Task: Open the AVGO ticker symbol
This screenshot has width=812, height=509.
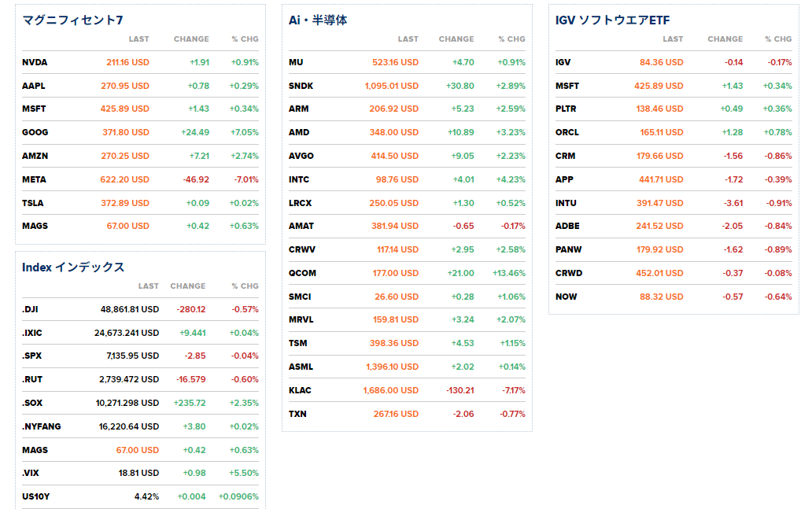Action: click(301, 156)
